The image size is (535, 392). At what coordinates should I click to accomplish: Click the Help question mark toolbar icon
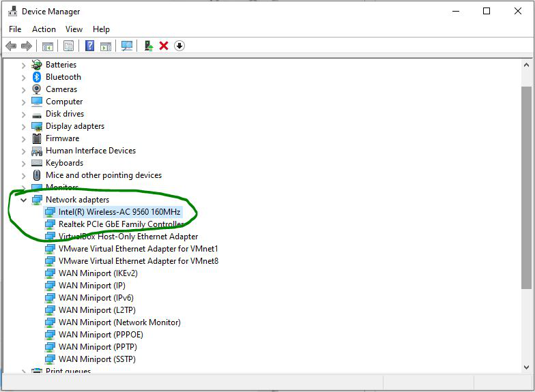[89, 46]
